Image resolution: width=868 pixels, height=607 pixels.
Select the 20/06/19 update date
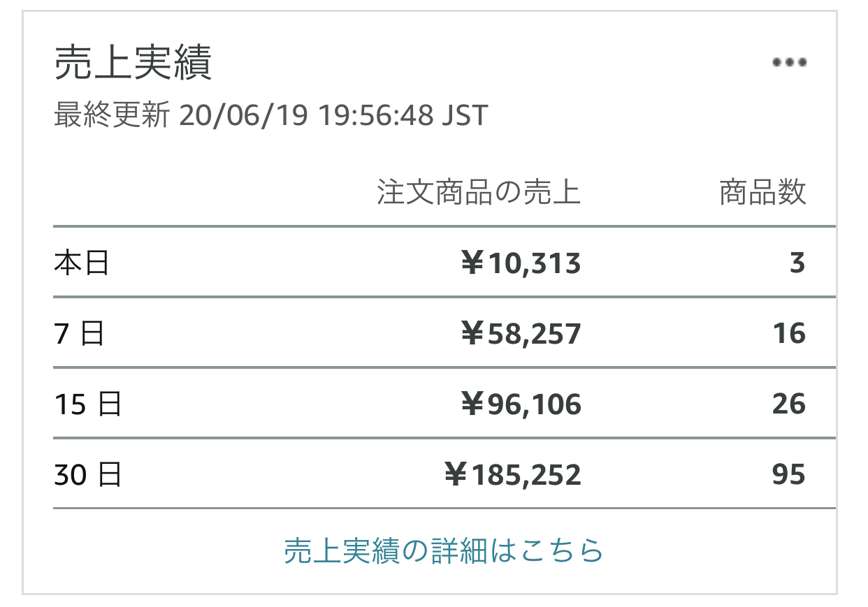click(x=243, y=116)
